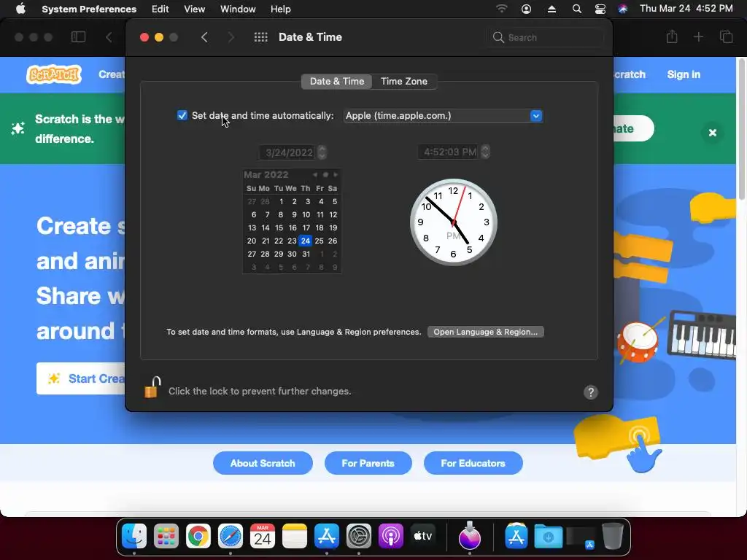Open the Apple menu
Screen dimensions: 747x560
click(x=20, y=9)
